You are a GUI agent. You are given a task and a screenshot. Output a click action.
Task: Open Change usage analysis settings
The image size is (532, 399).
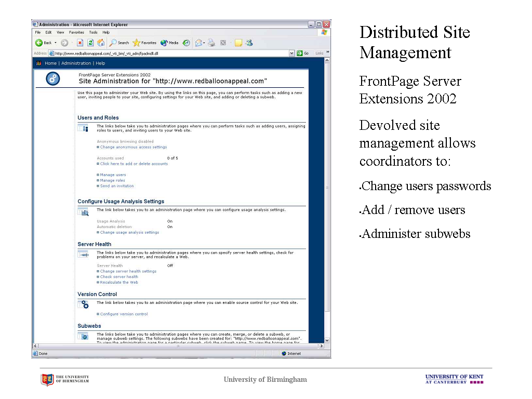(129, 232)
